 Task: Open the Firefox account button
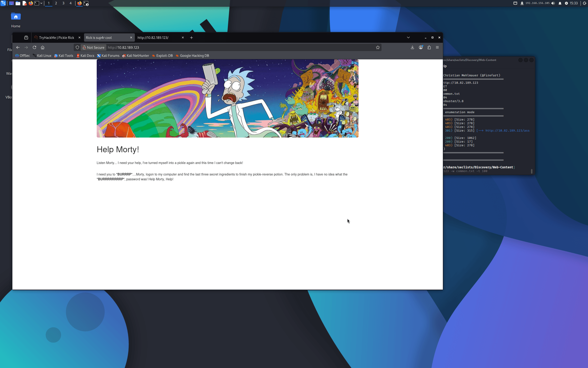[x=421, y=47]
